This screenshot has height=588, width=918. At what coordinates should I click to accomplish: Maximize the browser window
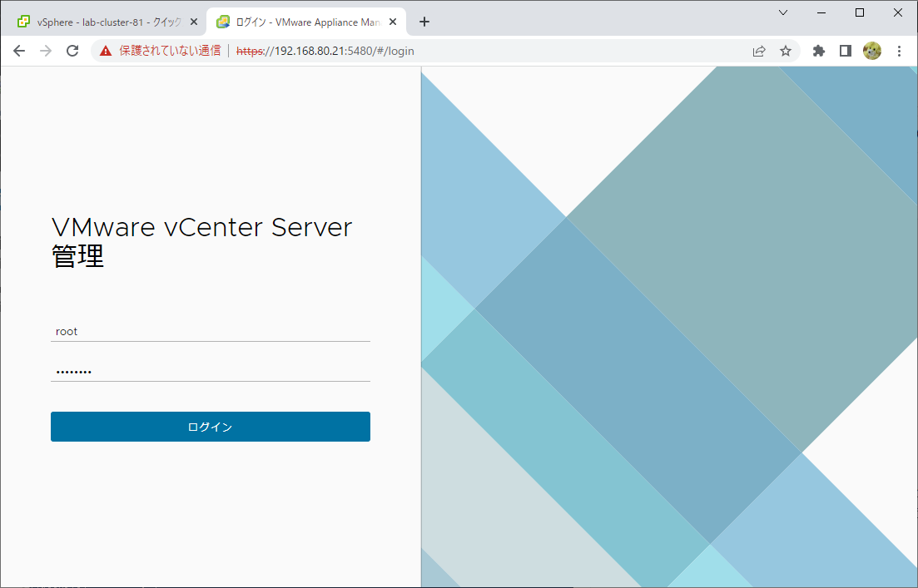tap(860, 12)
